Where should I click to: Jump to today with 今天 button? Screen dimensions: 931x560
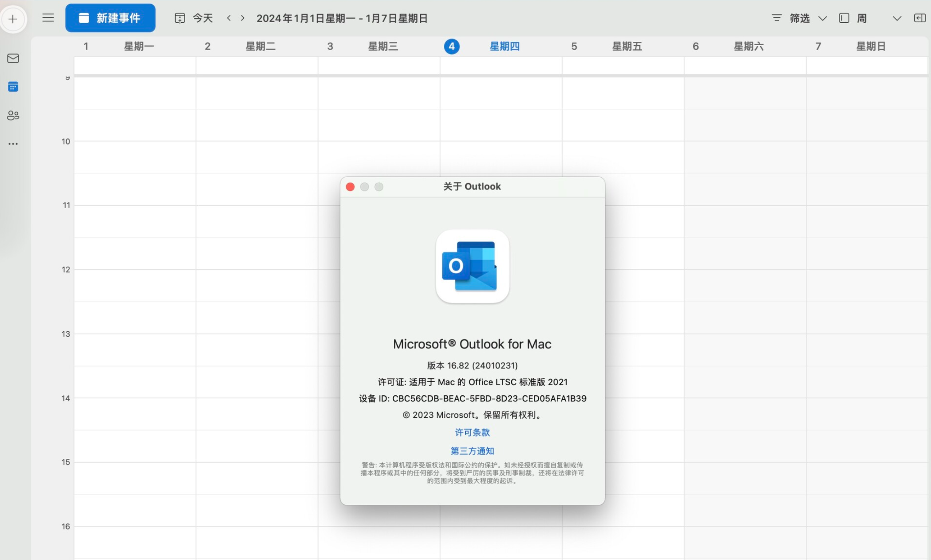coord(194,18)
